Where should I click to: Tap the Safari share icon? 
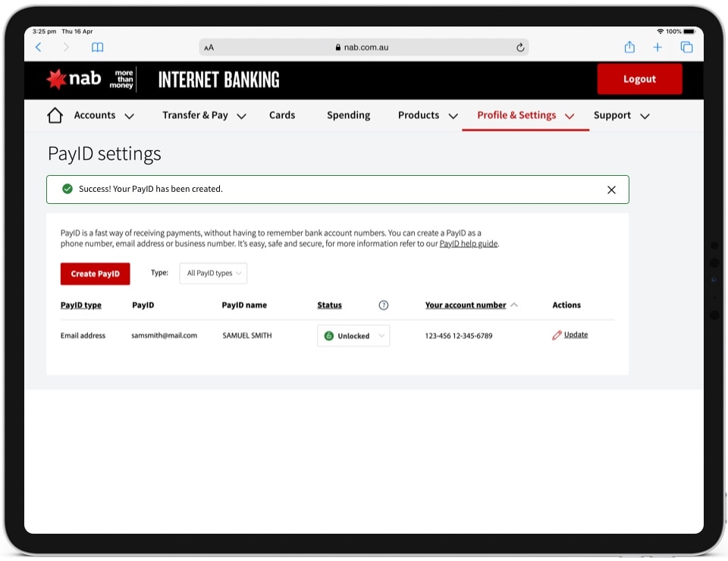pos(629,47)
